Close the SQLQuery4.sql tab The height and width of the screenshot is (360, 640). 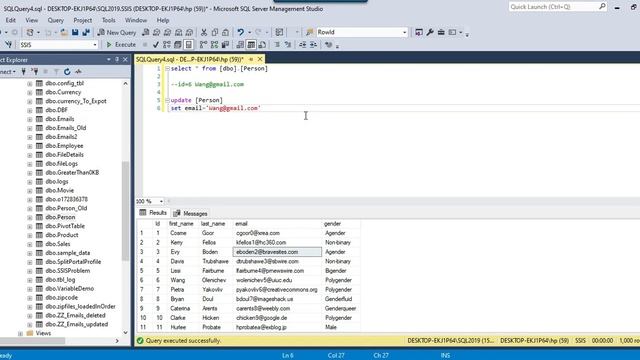point(260,59)
